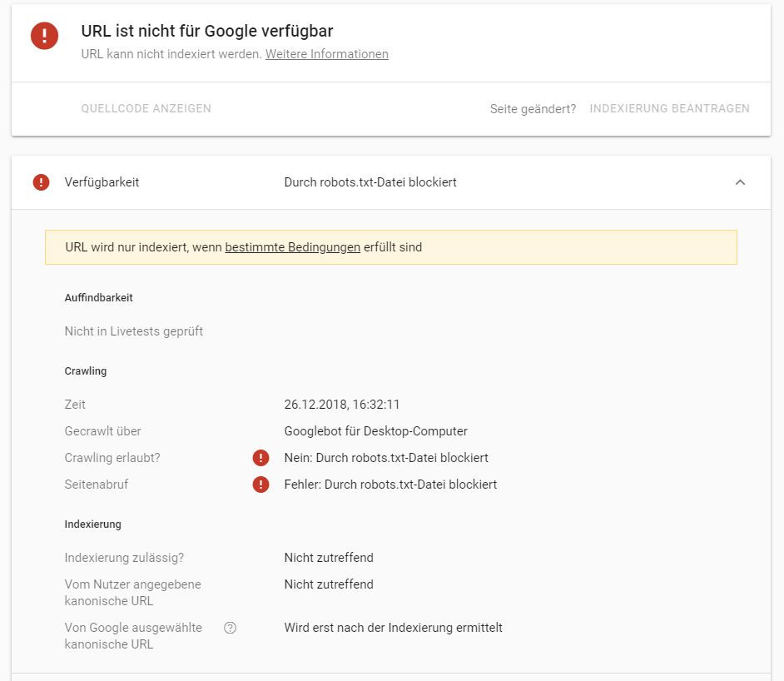Open the Weitere Informationen link
Image resolution: width=784 pixels, height=681 pixels.
[x=326, y=54]
